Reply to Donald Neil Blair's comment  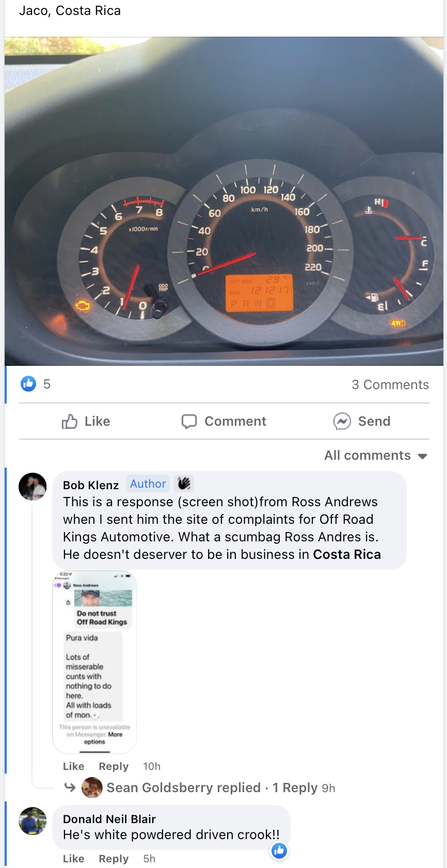pyautogui.click(x=114, y=859)
